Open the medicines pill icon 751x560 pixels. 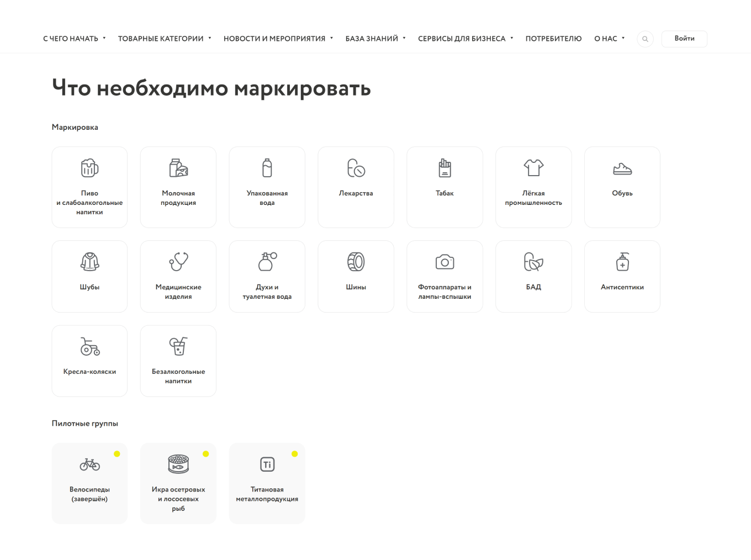click(x=356, y=168)
